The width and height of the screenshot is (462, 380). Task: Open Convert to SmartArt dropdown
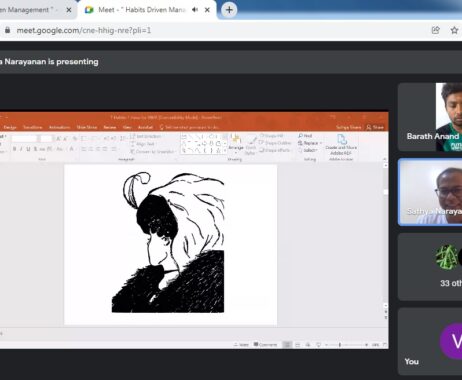[153, 151]
